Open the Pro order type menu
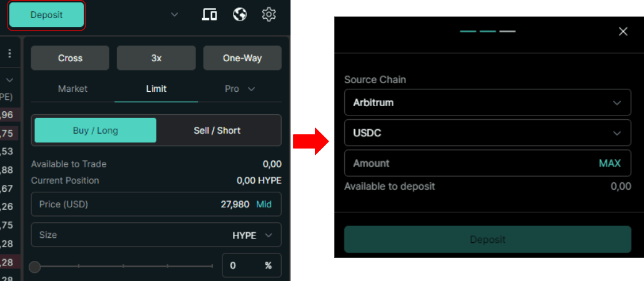The image size is (644, 281). click(240, 89)
